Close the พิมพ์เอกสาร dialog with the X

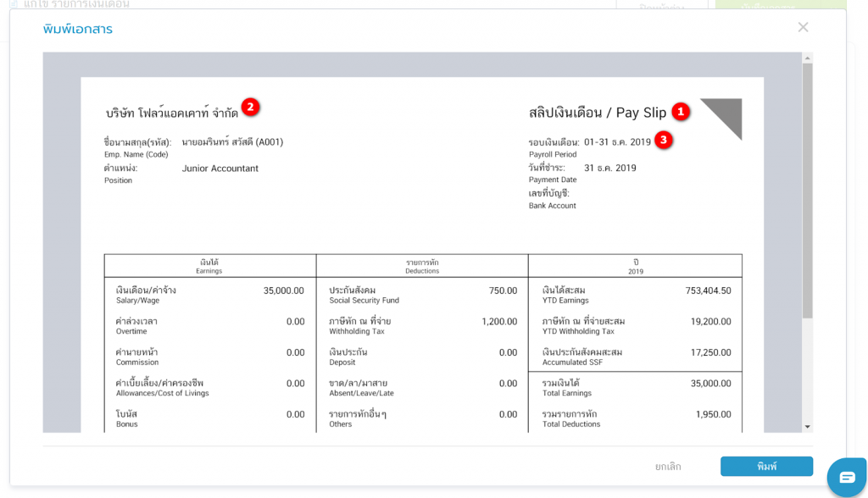pyautogui.click(x=803, y=27)
